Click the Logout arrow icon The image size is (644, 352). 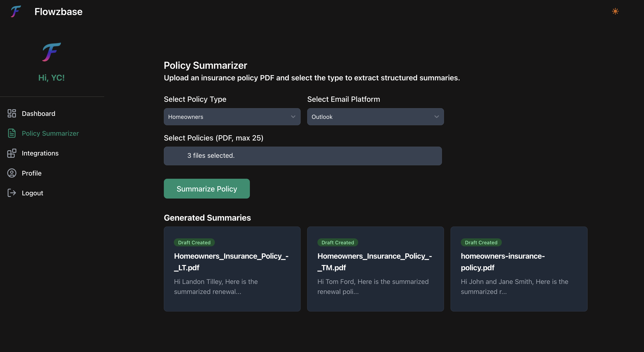(x=12, y=193)
